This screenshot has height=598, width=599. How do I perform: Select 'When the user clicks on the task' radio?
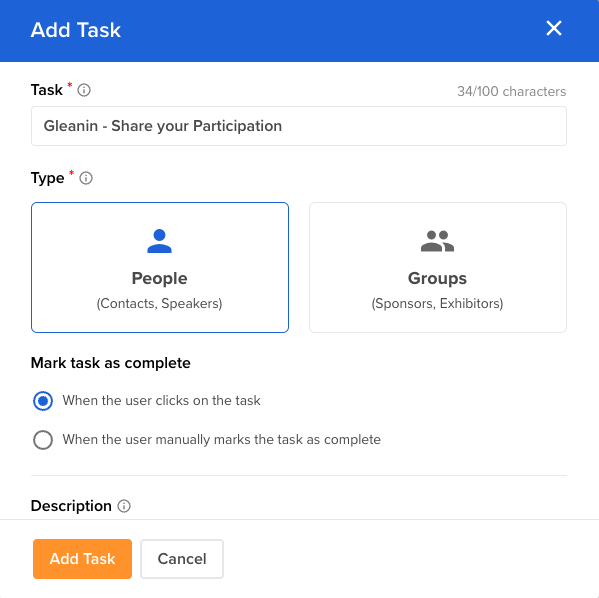[x=43, y=401]
